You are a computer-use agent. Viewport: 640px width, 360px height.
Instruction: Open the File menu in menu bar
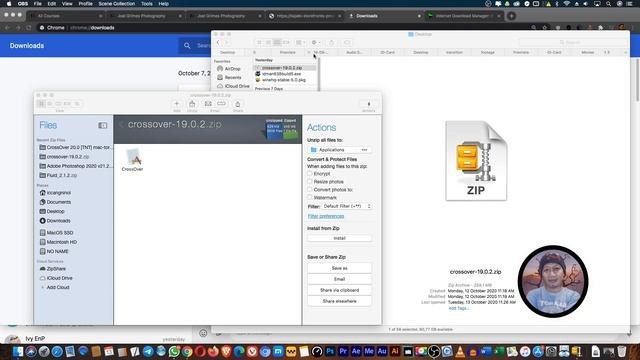pos(38,4)
